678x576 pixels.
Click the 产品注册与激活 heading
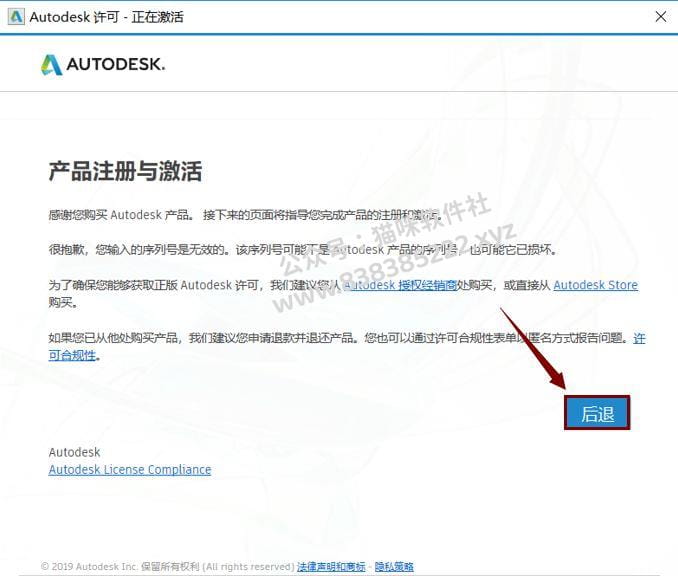[x=125, y=171]
